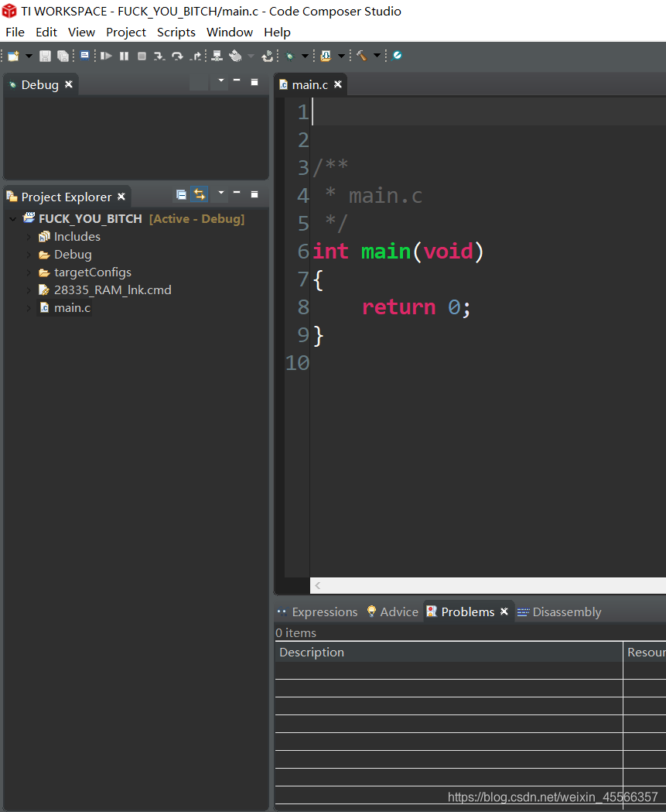The height and width of the screenshot is (812, 666).
Task: Open the View menu
Action: (81, 32)
